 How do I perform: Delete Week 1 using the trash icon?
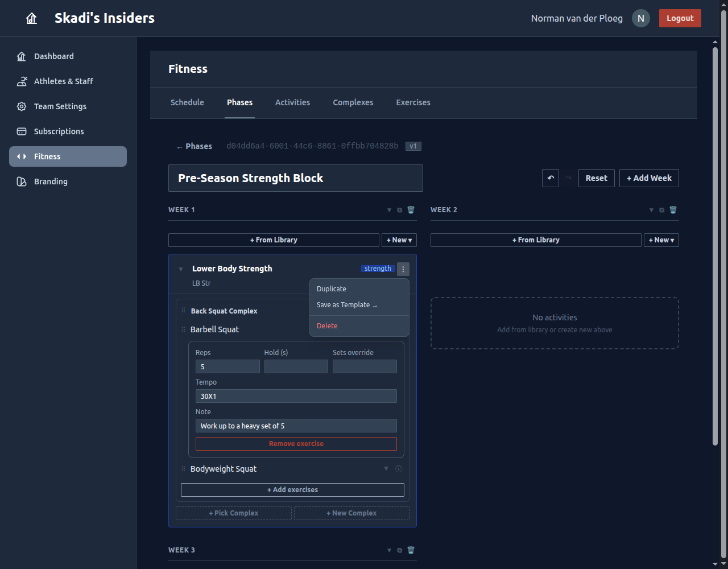click(411, 210)
